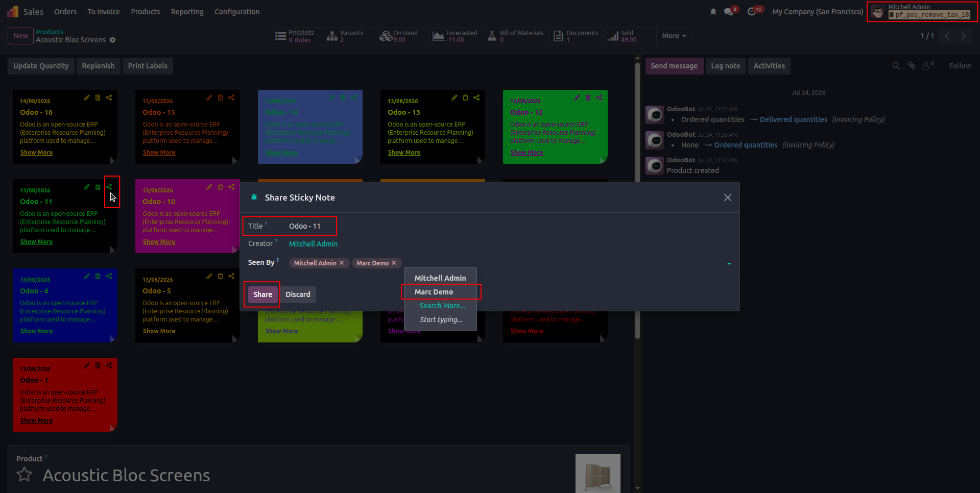Image resolution: width=980 pixels, height=493 pixels.
Task: Open the Reporting menu
Action: point(187,12)
